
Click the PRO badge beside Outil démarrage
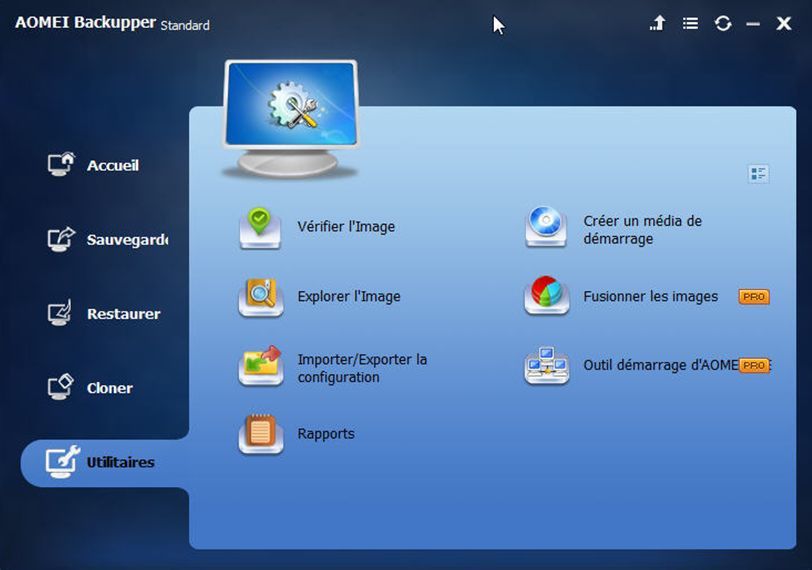coord(754,366)
